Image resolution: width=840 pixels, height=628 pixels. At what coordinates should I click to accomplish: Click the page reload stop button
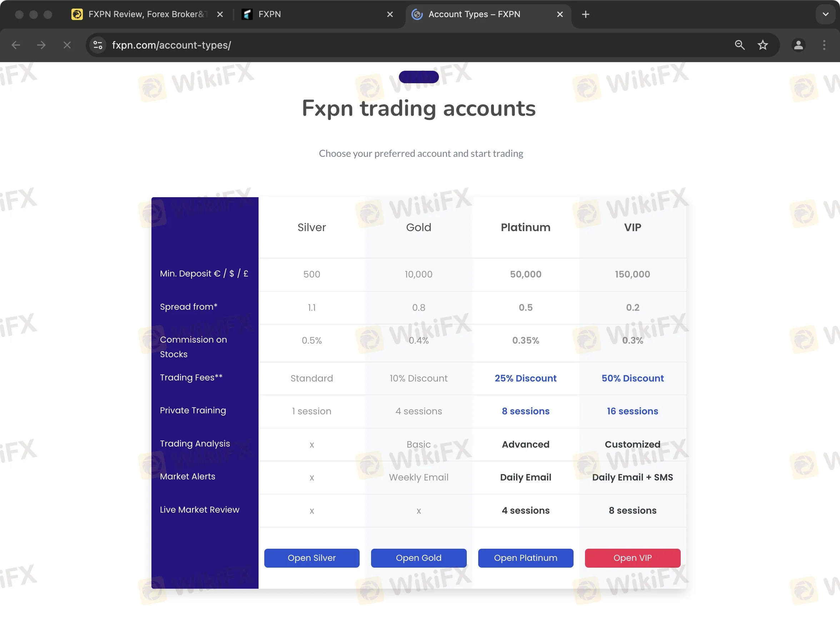(66, 45)
